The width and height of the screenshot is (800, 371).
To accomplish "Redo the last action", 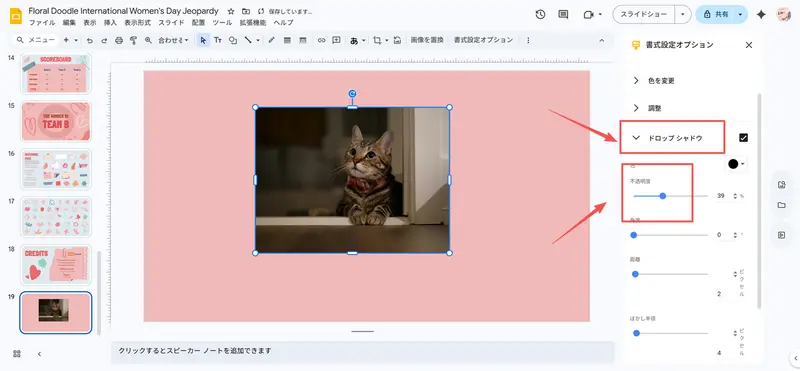I will [x=104, y=40].
